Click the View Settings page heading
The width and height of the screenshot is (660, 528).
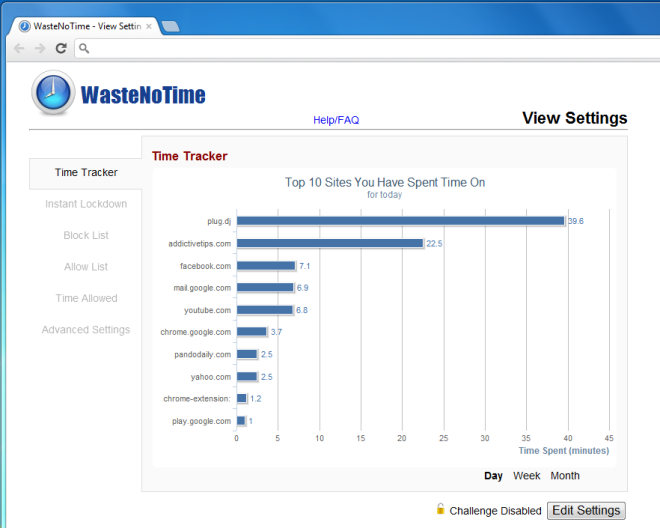(575, 118)
